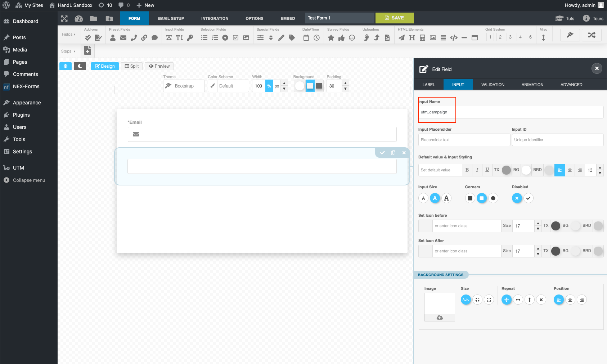Click the green SAVE button
Image resolution: width=607 pixels, height=364 pixels.
click(395, 18)
